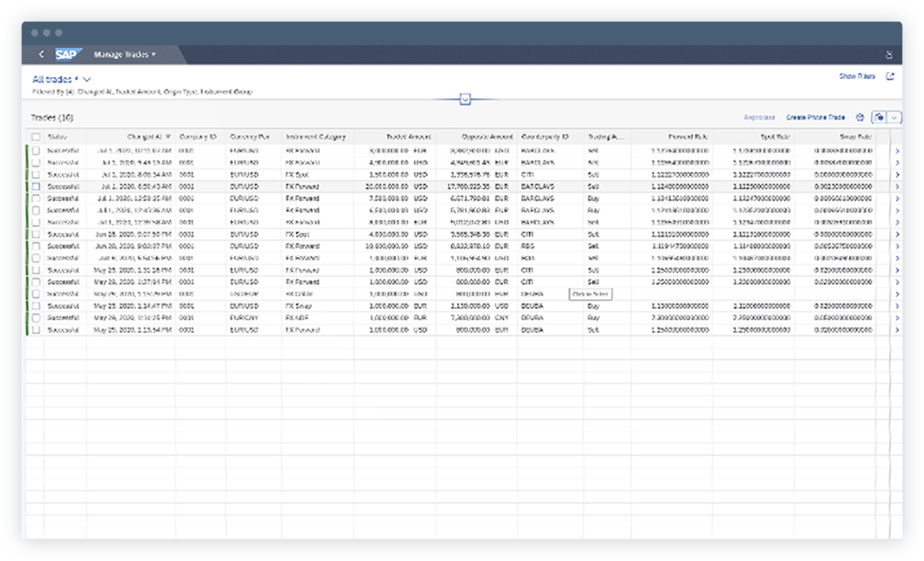The width and height of the screenshot is (924, 561).
Task: Open the Manage Trades title menu
Action: click(x=126, y=54)
